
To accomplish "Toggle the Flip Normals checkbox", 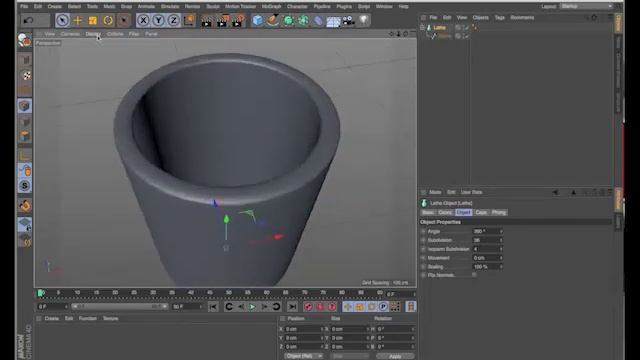I will 474,275.
